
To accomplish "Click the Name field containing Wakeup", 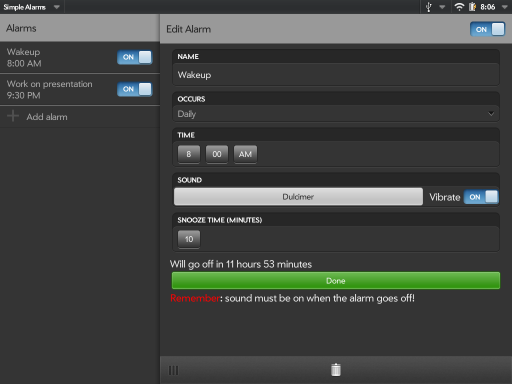I will point(336,75).
